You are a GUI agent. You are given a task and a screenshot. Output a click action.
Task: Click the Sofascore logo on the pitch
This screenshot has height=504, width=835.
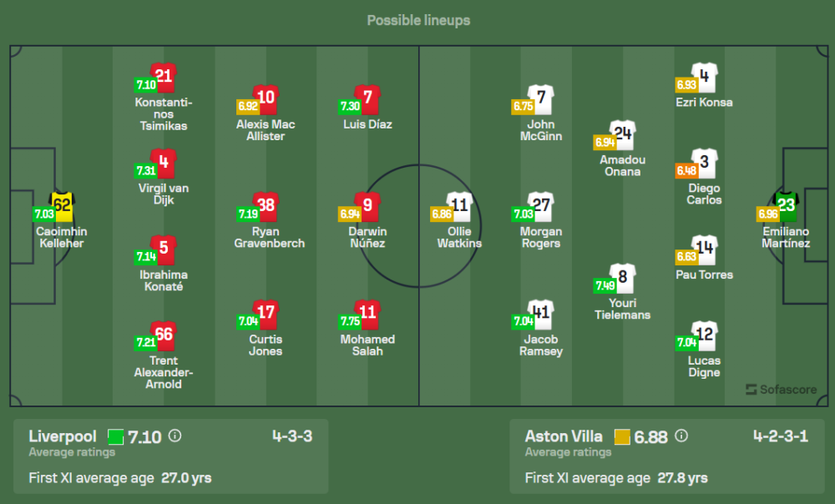coord(781,389)
